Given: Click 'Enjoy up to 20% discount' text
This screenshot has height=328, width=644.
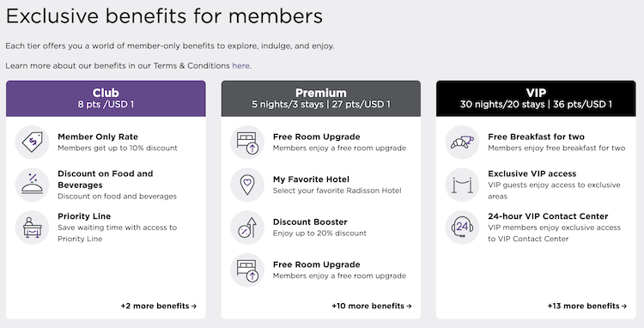Looking at the screenshot, I should pyautogui.click(x=319, y=234).
